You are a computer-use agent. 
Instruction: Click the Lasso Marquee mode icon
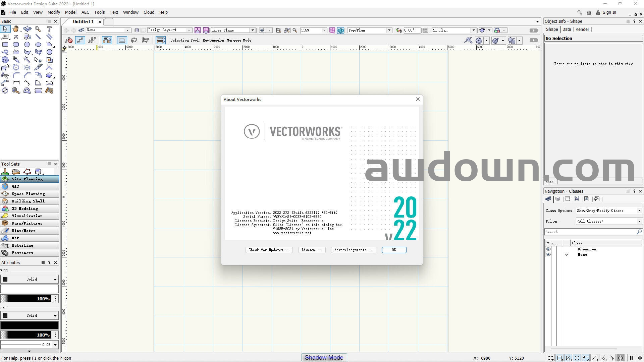(x=134, y=40)
